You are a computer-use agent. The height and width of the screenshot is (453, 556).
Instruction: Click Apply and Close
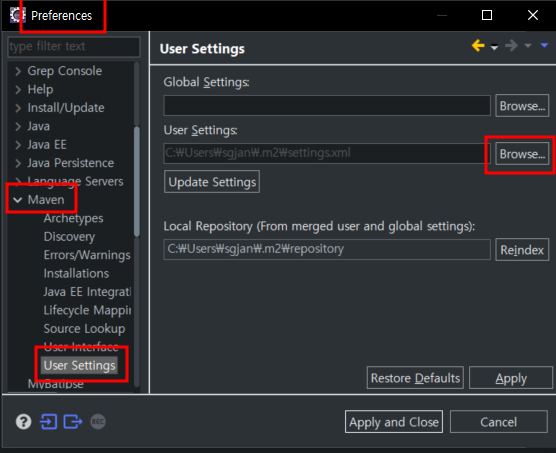(394, 422)
